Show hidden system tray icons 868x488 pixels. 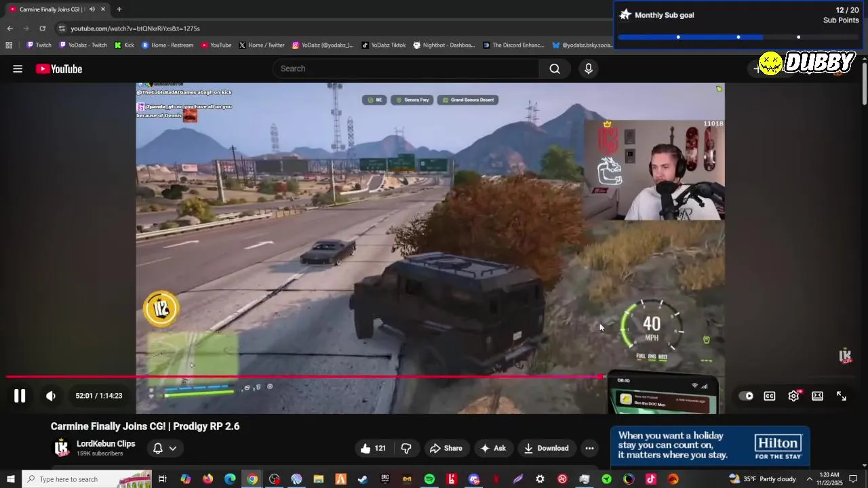point(809,479)
